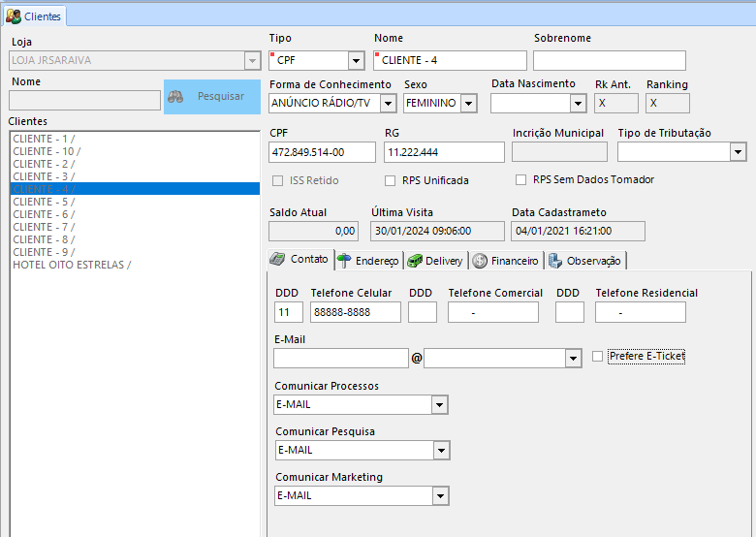Open the Comunicar Pesquisa dropdown
The width and height of the screenshot is (756, 537).
441,450
